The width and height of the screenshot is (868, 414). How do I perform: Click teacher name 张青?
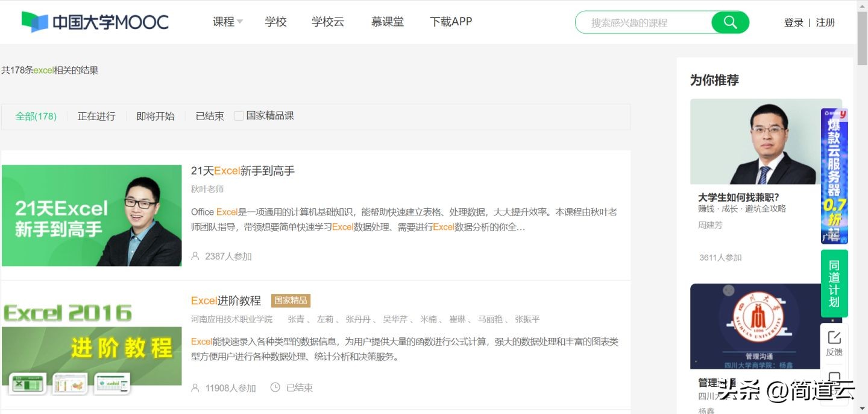(296, 319)
